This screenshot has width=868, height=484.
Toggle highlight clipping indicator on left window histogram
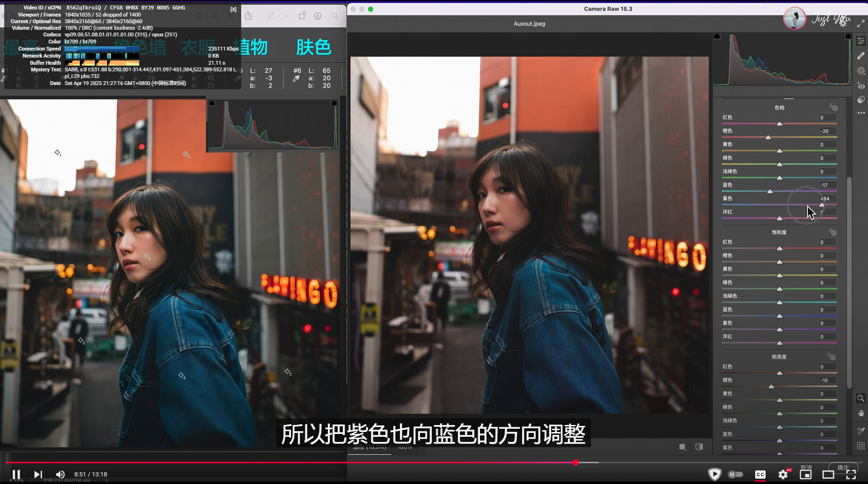(334, 103)
